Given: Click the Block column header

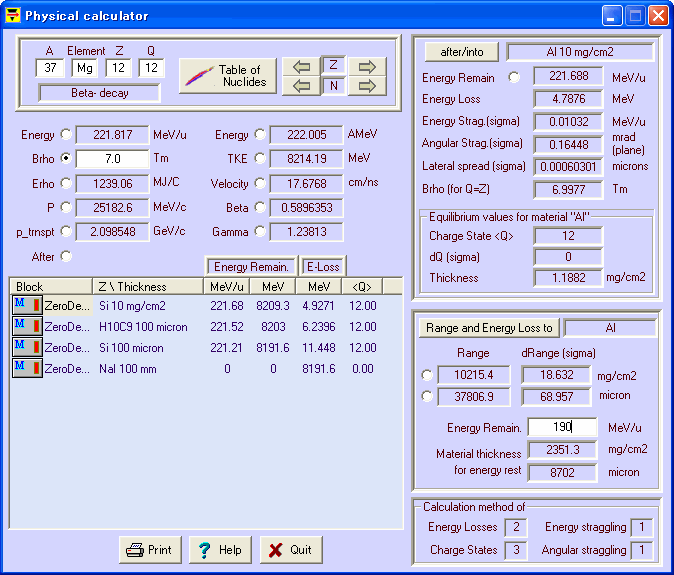Looking at the screenshot, I should (x=51, y=286).
